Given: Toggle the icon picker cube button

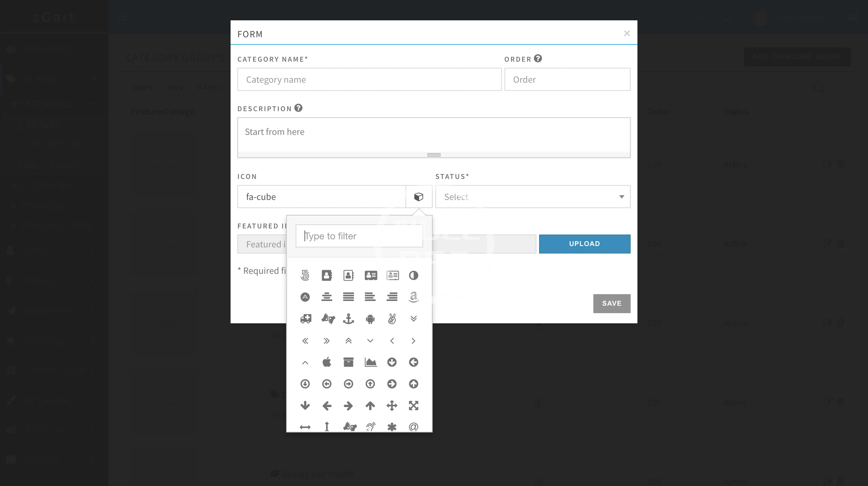Looking at the screenshot, I should (419, 197).
